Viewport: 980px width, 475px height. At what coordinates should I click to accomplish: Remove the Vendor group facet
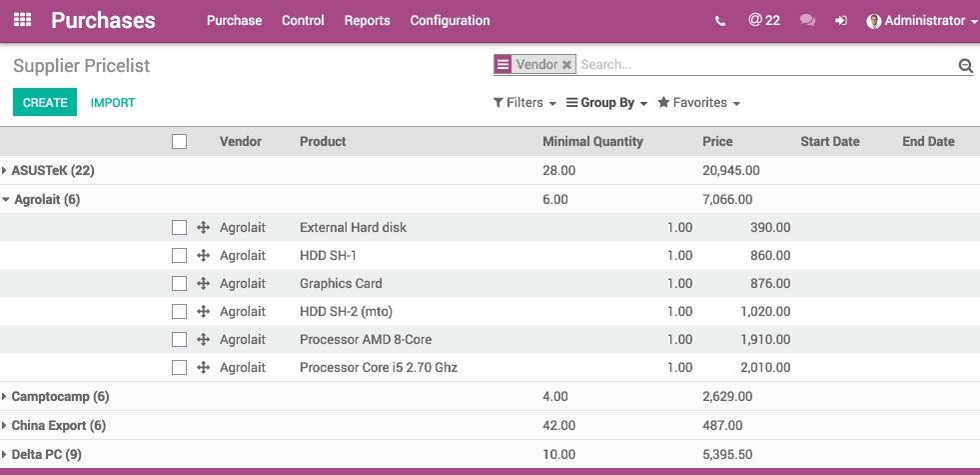click(566, 64)
